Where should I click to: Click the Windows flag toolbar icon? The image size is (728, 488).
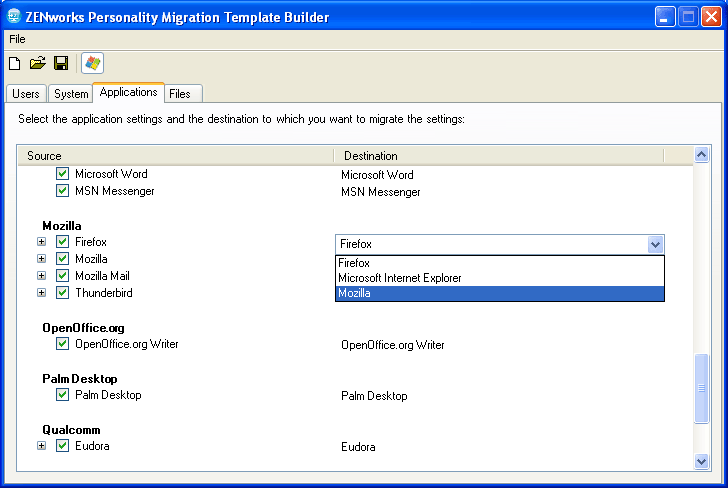[92, 64]
